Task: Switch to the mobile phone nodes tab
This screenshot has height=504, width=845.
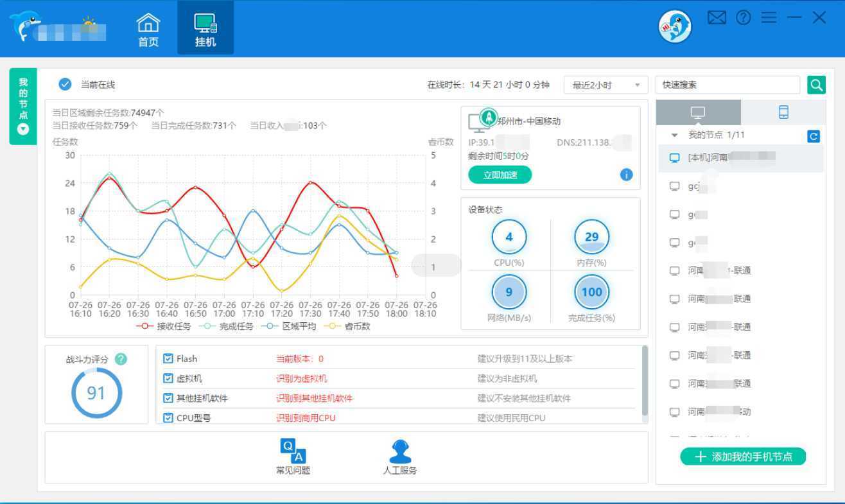Action: 783,112
